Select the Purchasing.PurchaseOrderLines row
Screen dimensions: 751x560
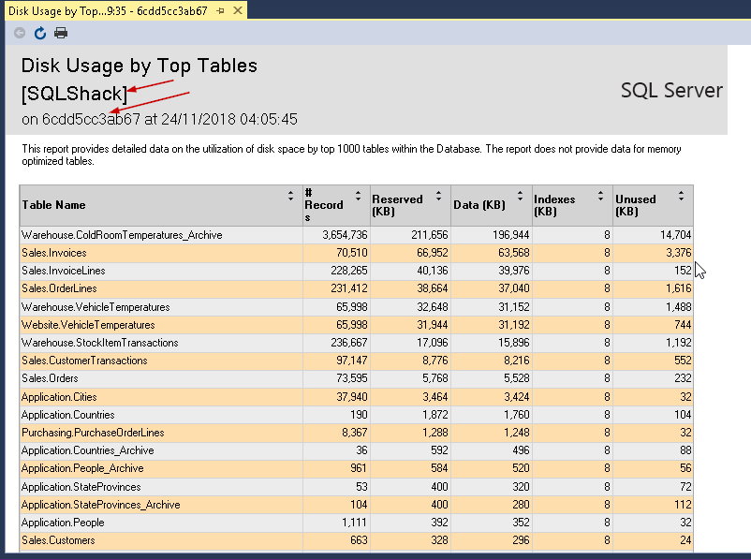(93, 433)
